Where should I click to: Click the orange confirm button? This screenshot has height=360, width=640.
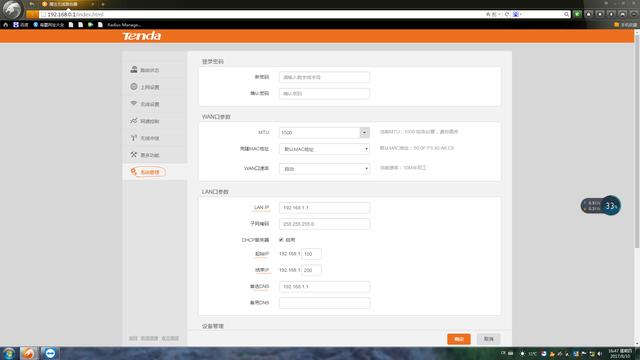click(x=459, y=339)
